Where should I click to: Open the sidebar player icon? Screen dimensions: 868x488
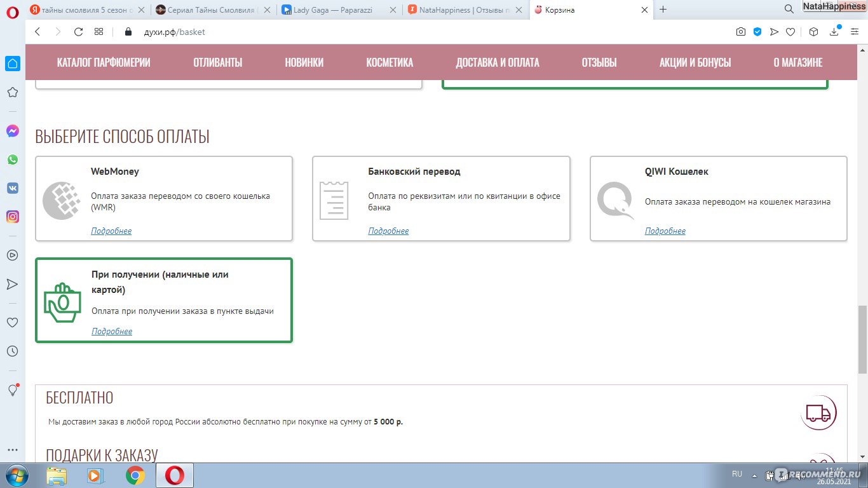pos(13,255)
